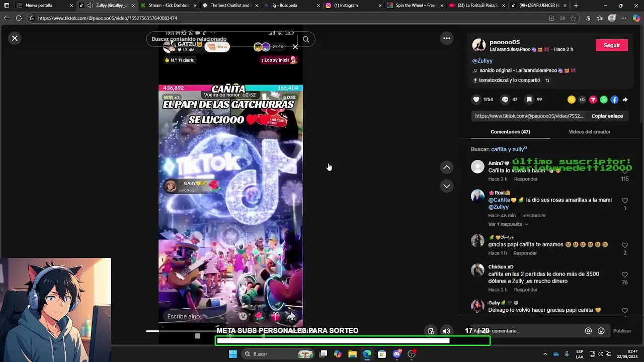Viewport: 644px width, 362px height.
Task: Go to the previous video arrow
Action: coord(447,167)
